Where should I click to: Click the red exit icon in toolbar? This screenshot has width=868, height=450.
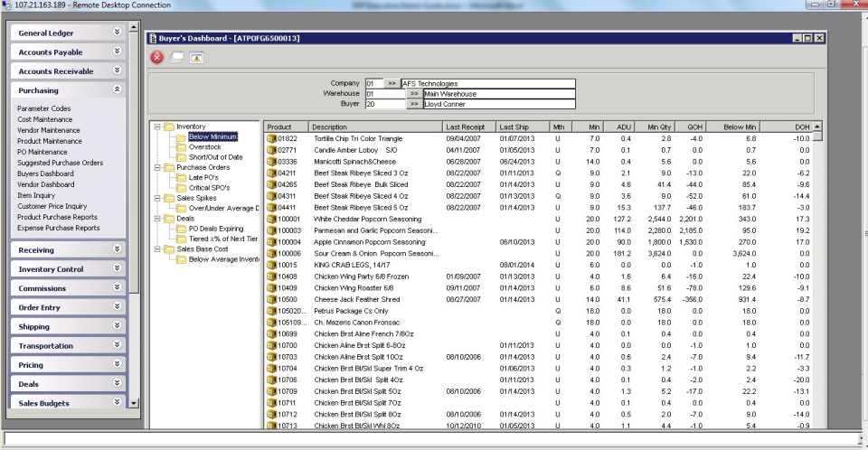point(157,58)
